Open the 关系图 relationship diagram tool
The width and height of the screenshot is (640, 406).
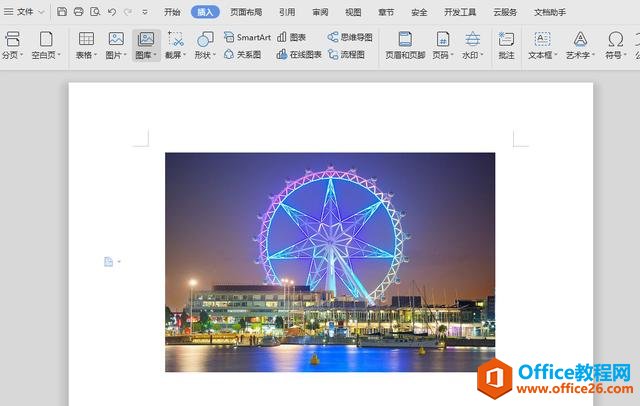point(243,54)
